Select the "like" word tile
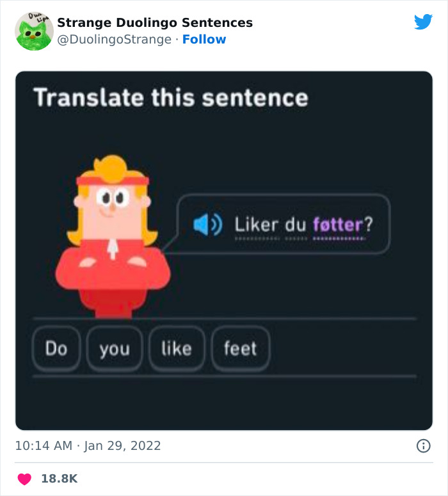Image resolution: width=448 pixels, height=496 pixels. pos(177,349)
